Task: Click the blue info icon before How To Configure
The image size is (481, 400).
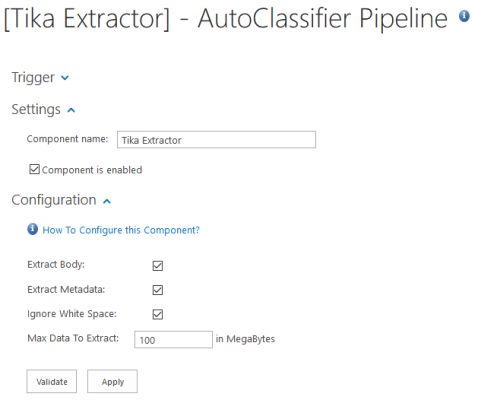Action: click(x=32, y=229)
